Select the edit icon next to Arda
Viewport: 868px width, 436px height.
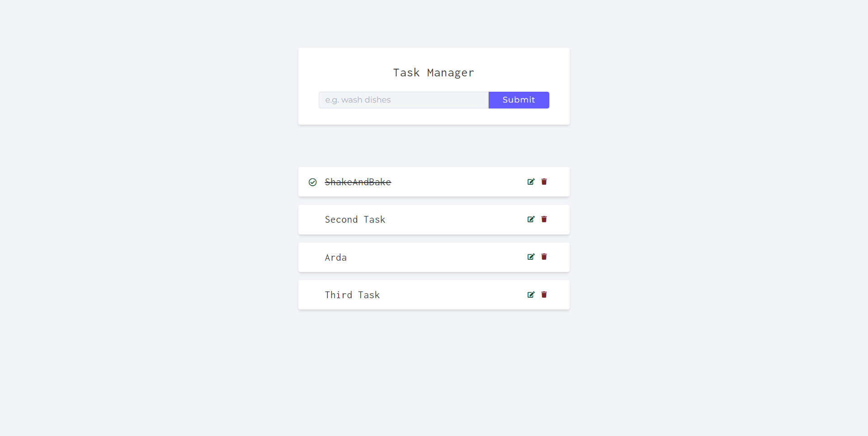pos(531,257)
